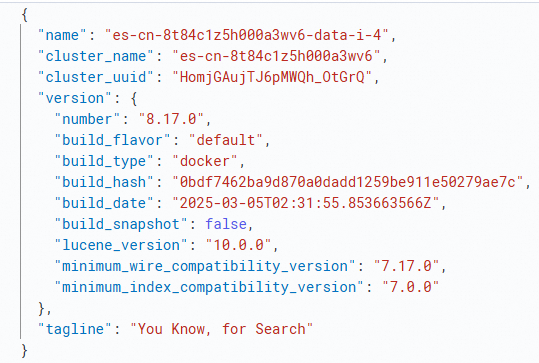Click the lucene_version value 10.0.0

tap(238, 245)
